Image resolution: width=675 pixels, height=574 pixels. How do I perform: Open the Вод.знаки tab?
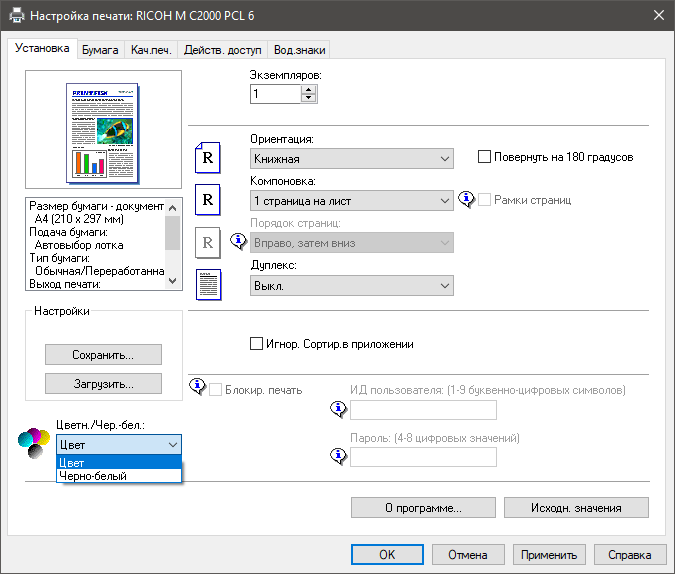pos(300,49)
